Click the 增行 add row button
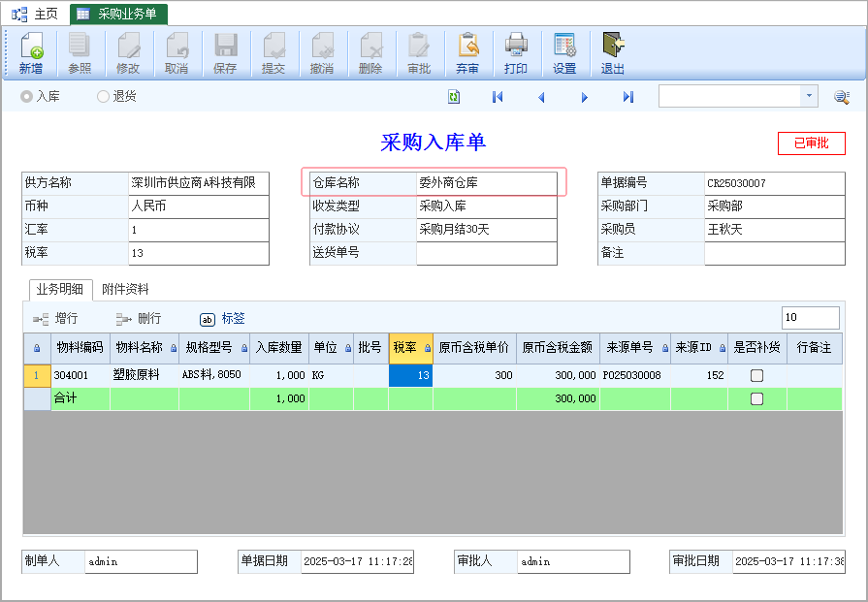 [55, 319]
